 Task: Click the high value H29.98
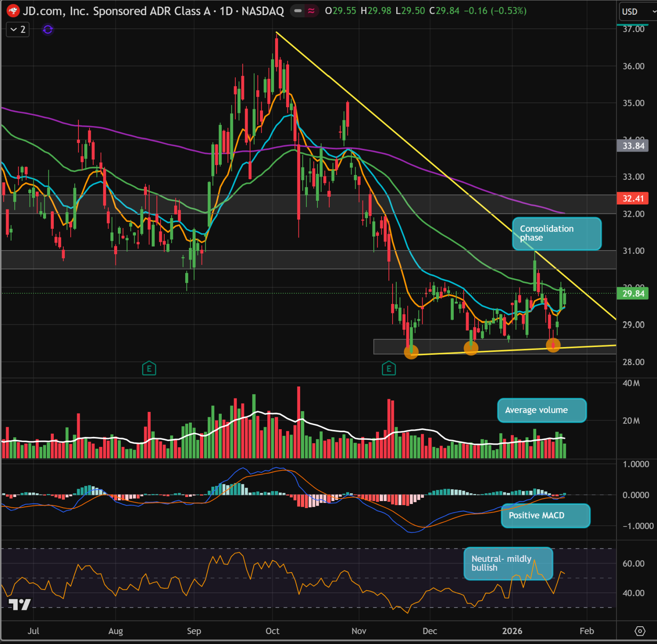(376, 11)
